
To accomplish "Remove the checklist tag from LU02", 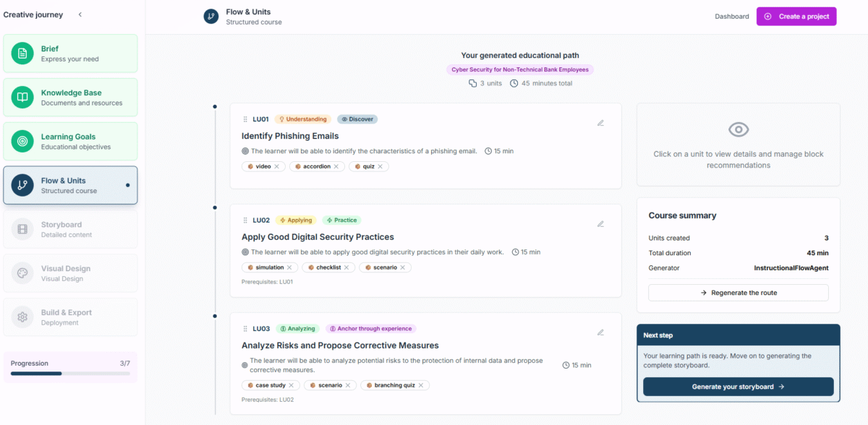I will (x=346, y=267).
